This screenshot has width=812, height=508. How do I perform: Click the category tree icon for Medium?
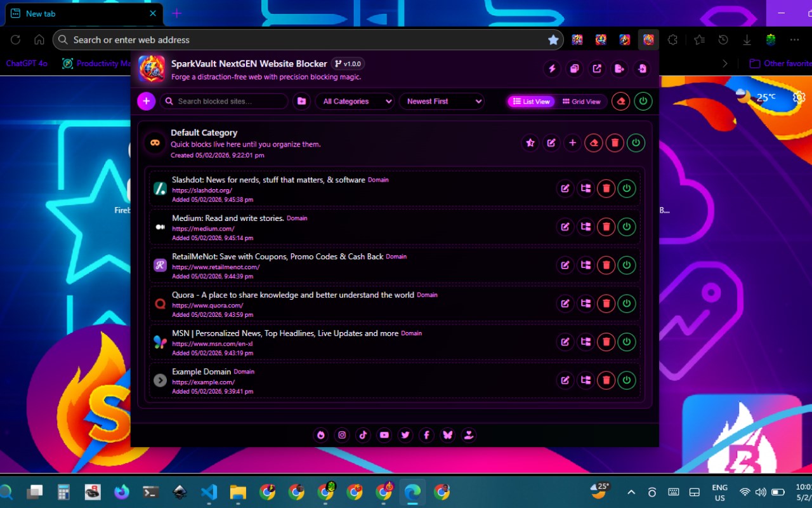(586, 227)
